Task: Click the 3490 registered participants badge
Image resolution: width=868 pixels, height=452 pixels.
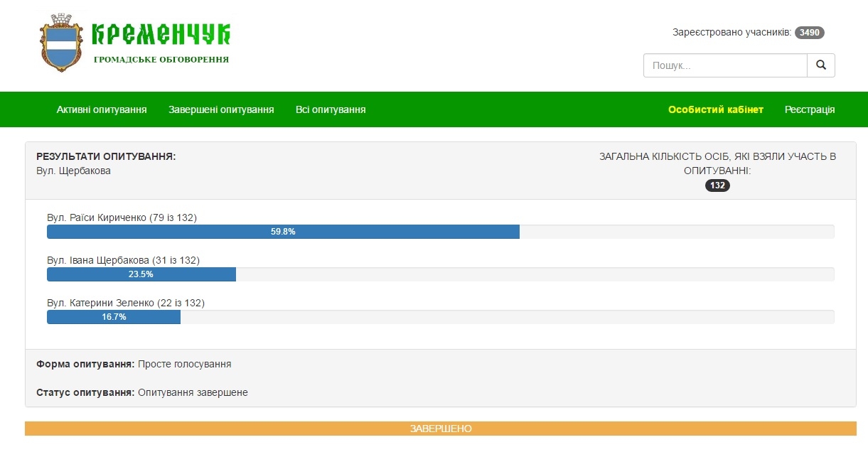Action: click(x=809, y=33)
